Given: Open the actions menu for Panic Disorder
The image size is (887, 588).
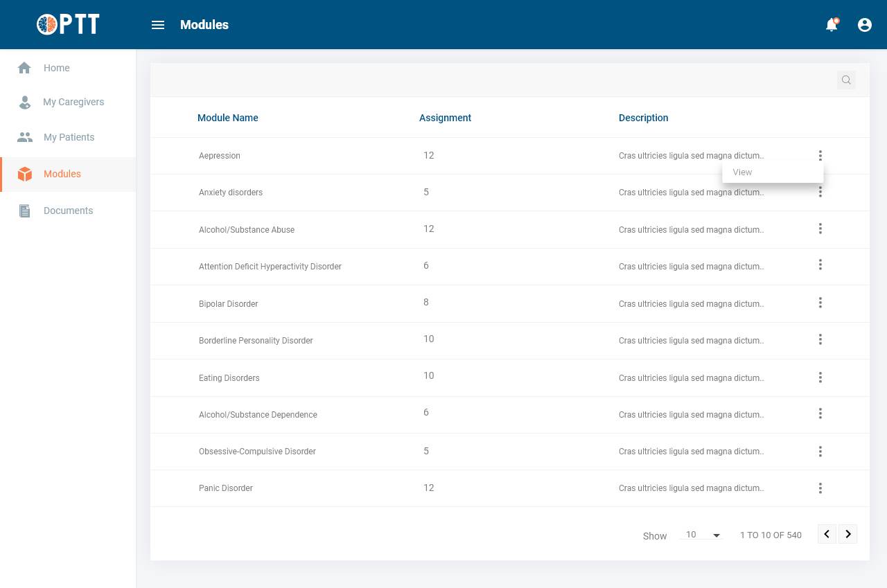Looking at the screenshot, I should pos(820,488).
